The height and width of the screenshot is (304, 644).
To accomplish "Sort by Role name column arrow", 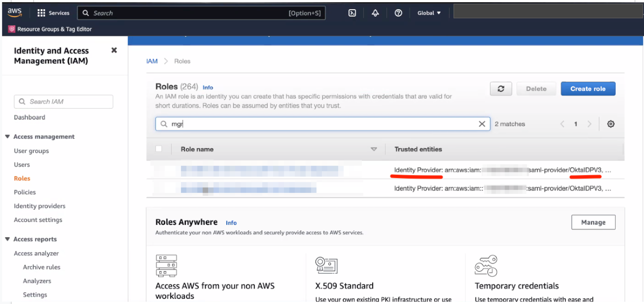I will coord(373,149).
